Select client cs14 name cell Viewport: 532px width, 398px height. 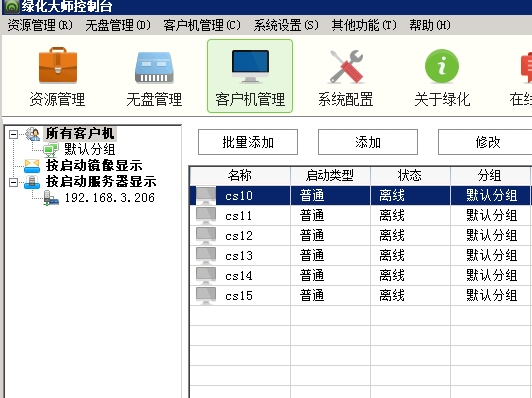(239, 276)
